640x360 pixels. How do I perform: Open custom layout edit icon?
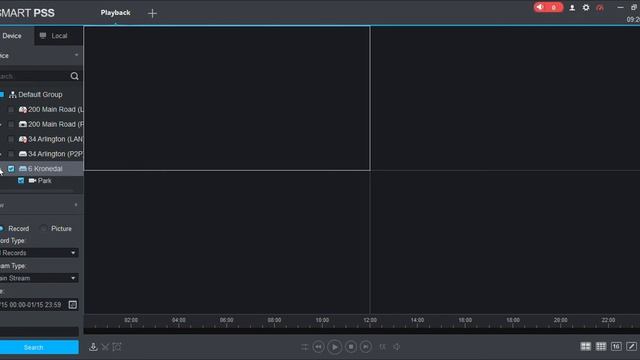click(631, 347)
